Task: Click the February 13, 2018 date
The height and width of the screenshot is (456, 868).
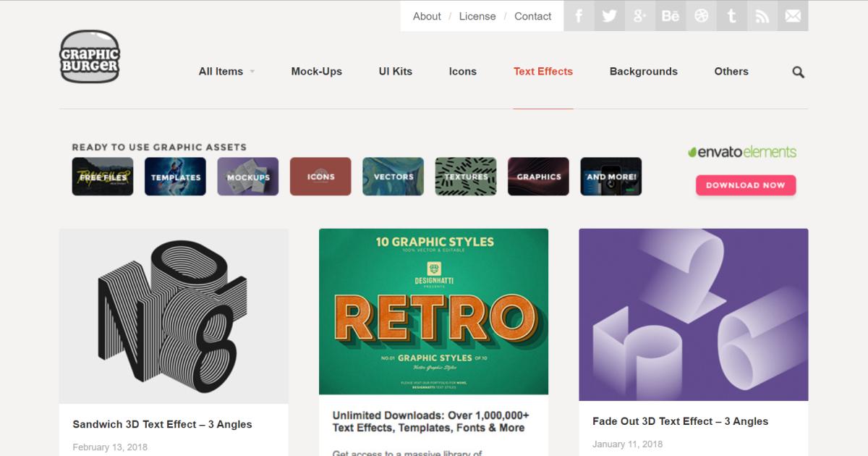Action: pos(110,447)
